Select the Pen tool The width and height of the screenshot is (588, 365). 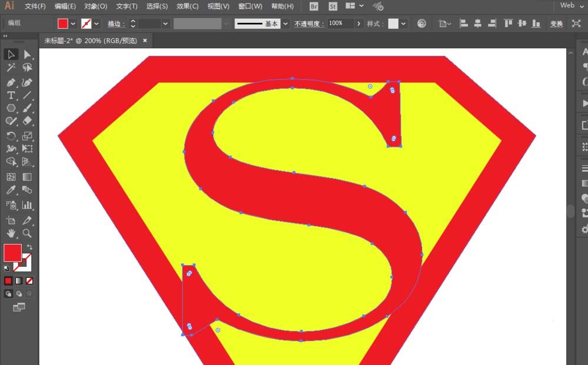11,82
